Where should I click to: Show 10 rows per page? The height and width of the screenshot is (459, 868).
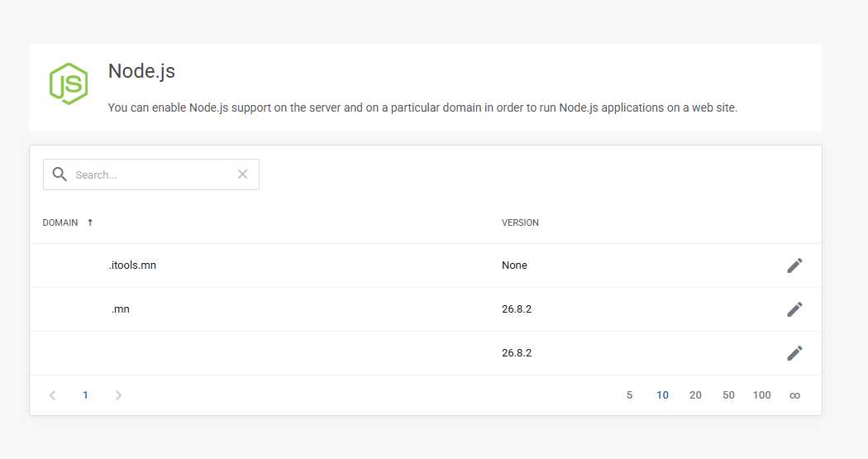663,395
